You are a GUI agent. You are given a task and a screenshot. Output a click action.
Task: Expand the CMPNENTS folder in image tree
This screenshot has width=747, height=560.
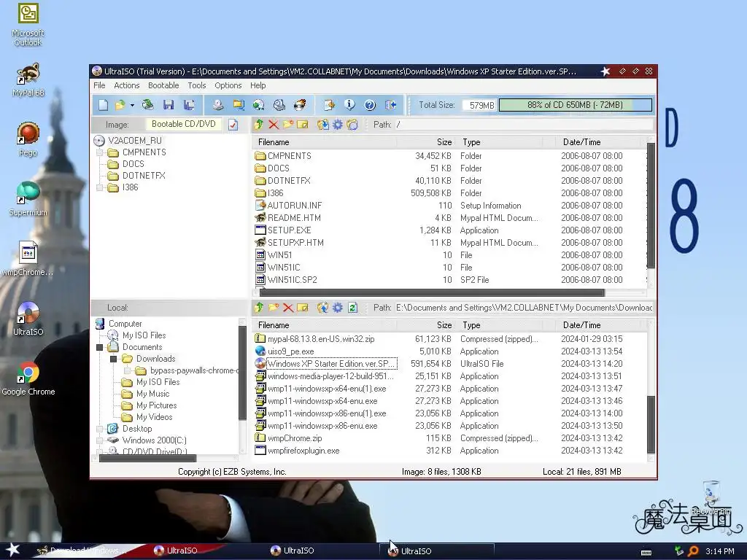coord(99,152)
